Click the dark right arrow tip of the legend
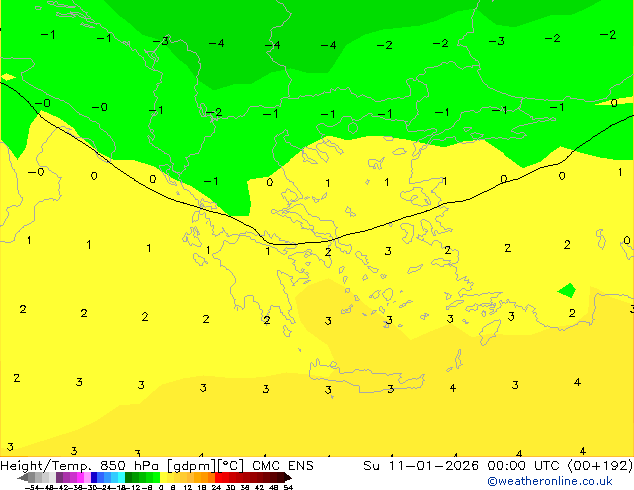The image size is (634, 490). pyautogui.click(x=288, y=478)
